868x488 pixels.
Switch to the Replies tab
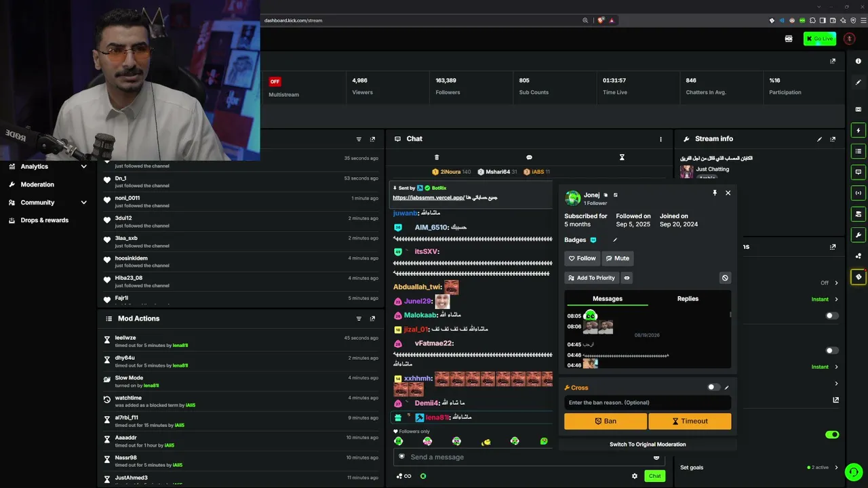[x=688, y=299]
